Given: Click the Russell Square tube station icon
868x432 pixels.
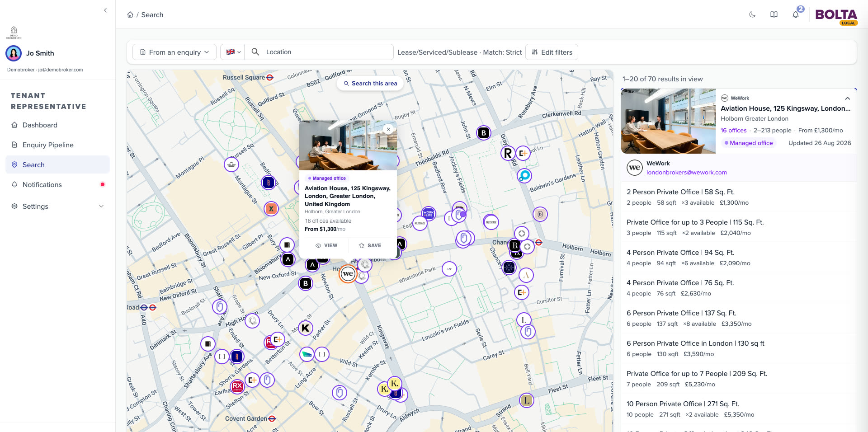Looking at the screenshot, I should click(270, 77).
